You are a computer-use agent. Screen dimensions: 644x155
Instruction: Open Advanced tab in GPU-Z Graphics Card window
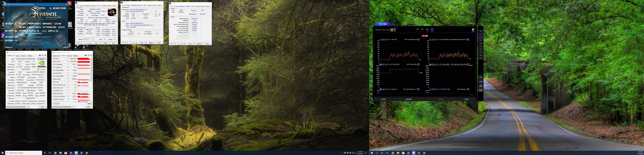[x=24, y=56]
